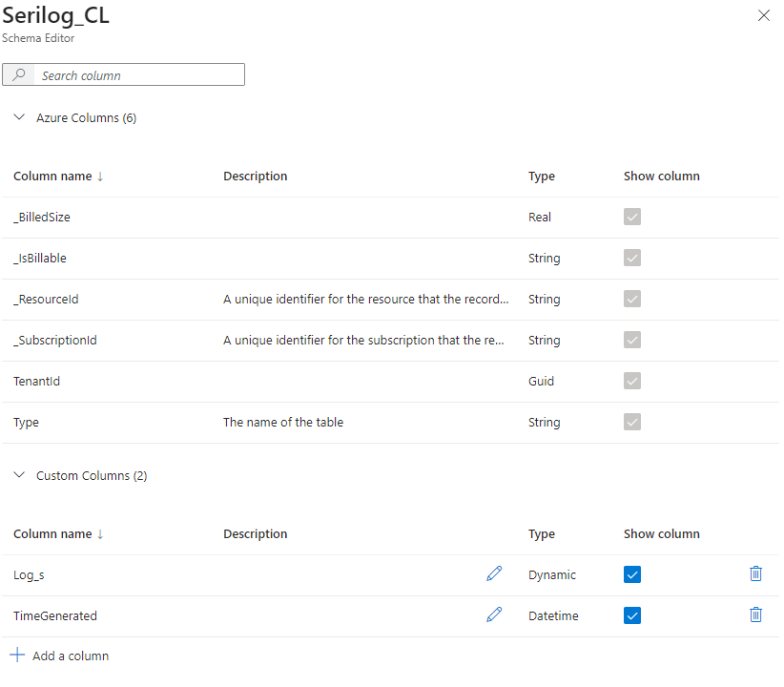This screenshot has width=784, height=687.
Task: Click the Serilog_CL title
Action: click(x=55, y=15)
